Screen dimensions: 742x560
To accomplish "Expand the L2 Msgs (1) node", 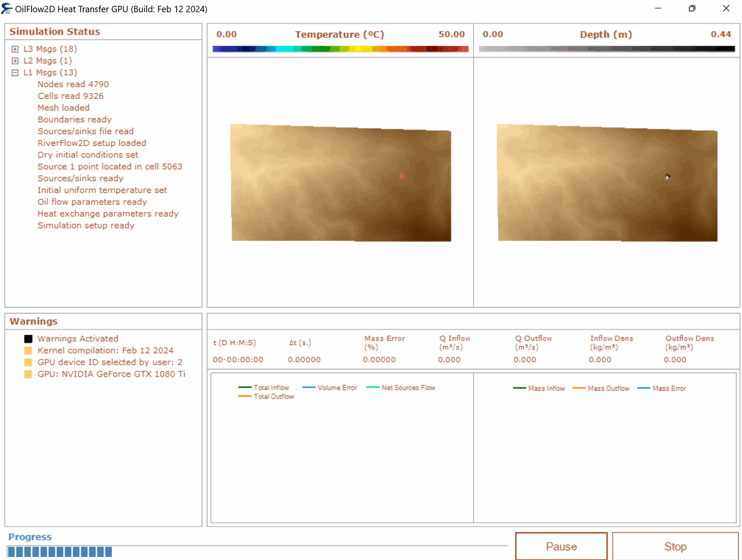I will [x=15, y=61].
